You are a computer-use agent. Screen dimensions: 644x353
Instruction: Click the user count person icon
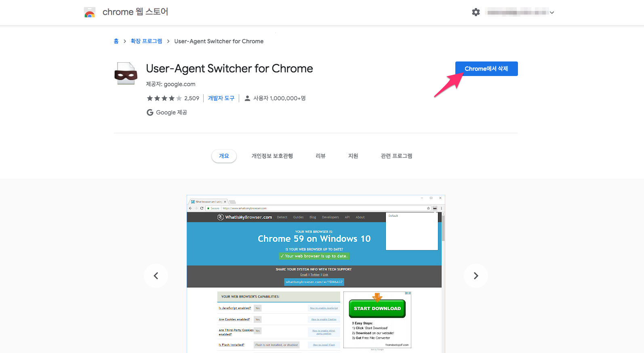[x=248, y=98]
